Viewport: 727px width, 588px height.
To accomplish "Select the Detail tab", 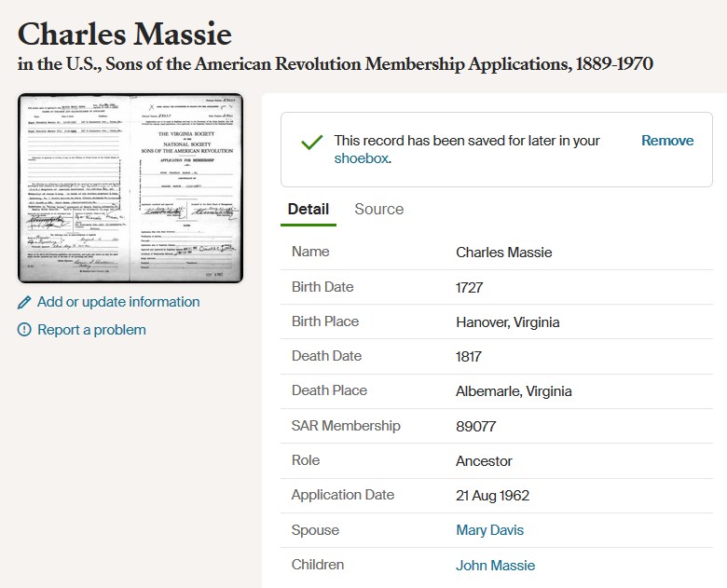I will point(309,209).
